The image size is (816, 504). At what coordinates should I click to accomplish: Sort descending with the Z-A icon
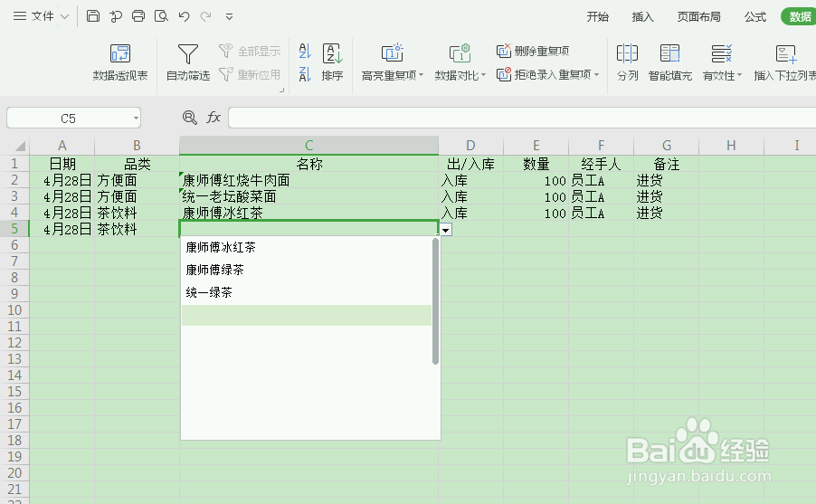click(305, 74)
